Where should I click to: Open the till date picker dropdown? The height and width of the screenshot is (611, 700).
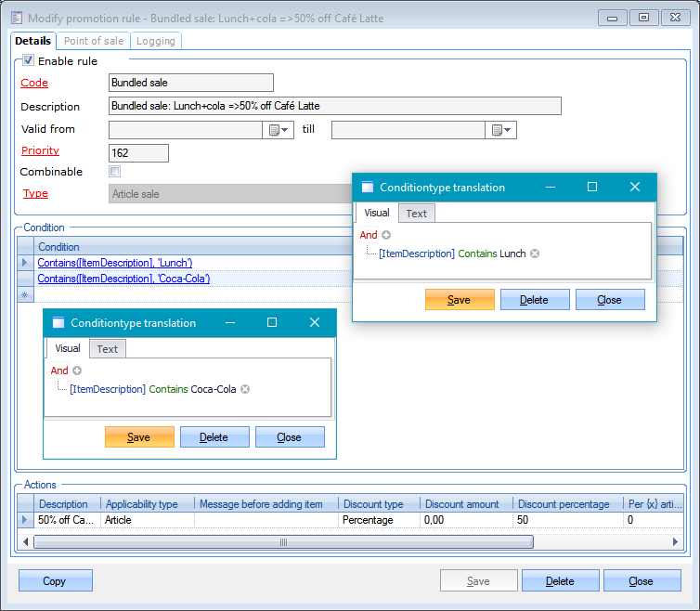pyautogui.click(x=502, y=130)
